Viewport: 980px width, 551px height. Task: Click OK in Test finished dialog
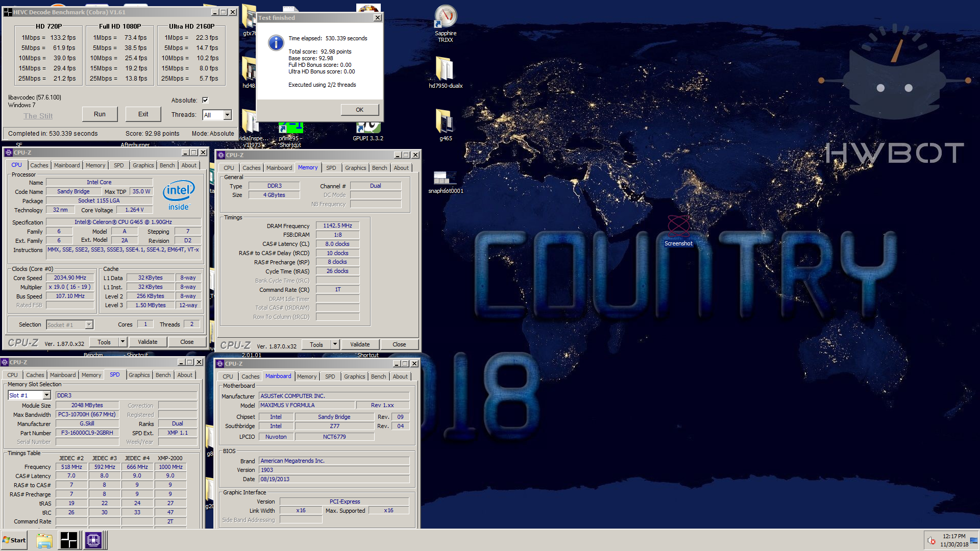coord(359,110)
